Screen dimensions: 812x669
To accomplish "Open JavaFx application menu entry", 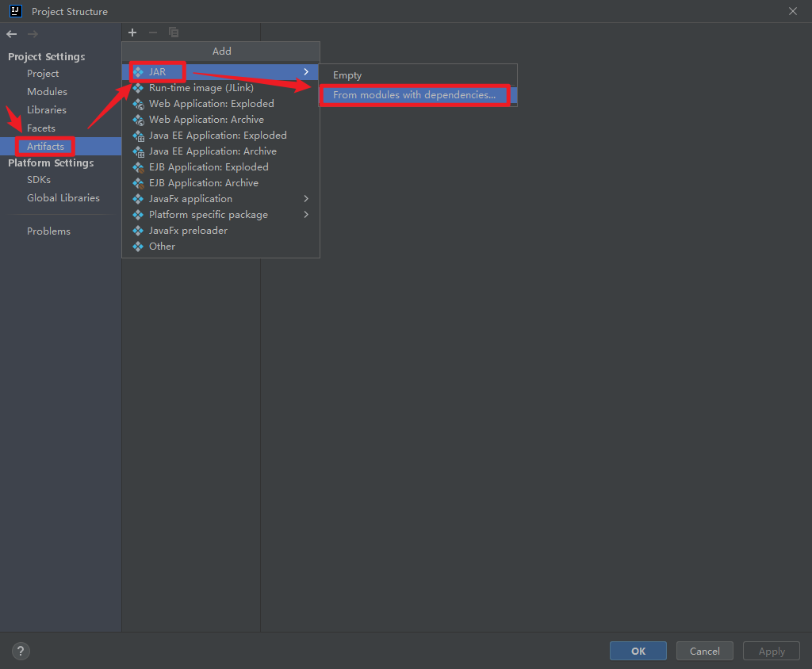I will (x=220, y=199).
